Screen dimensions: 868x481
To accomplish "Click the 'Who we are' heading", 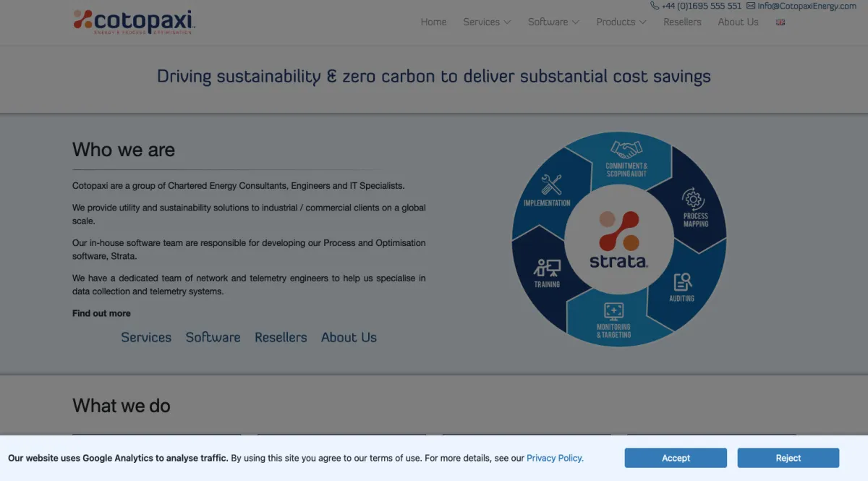I will coord(124,150).
